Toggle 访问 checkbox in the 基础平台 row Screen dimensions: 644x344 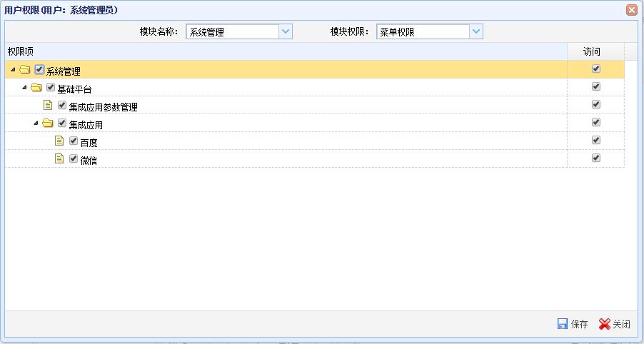[x=596, y=86]
